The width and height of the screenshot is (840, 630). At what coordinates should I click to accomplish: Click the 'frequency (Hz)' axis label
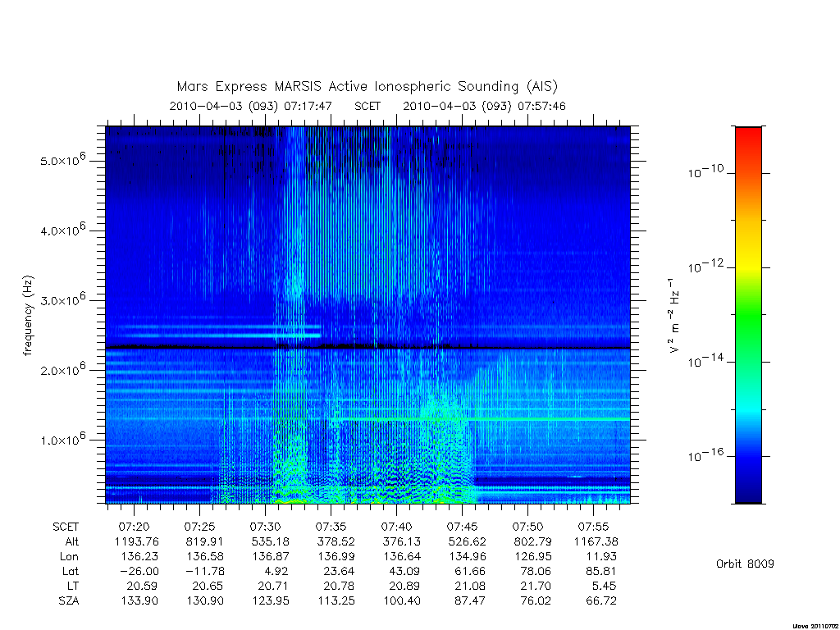click(28, 315)
